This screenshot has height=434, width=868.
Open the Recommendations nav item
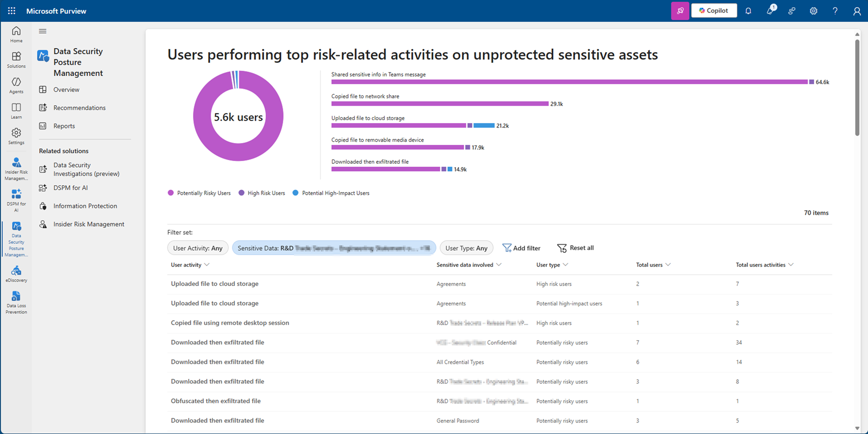coord(79,108)
